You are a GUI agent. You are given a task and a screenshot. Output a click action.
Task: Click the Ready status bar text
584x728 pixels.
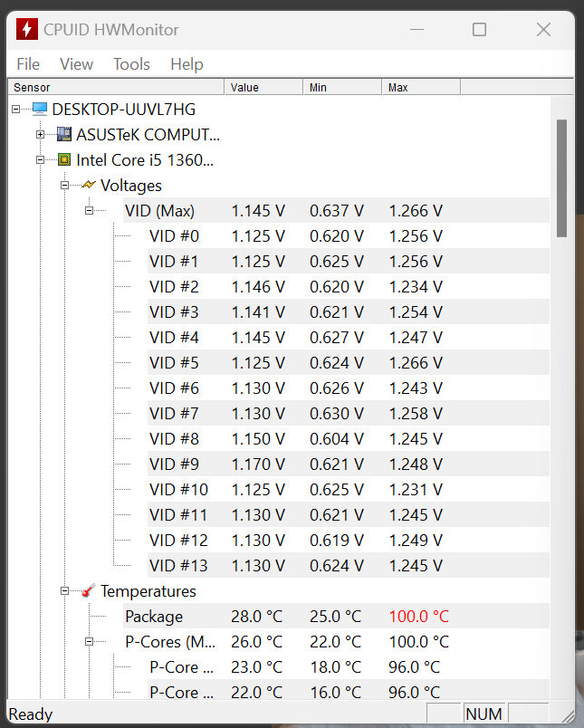point(31,714)
